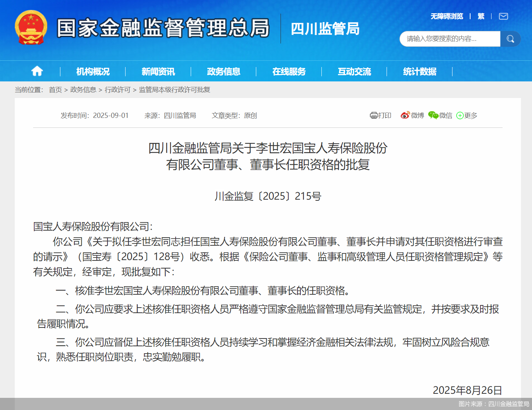
Task: Open the 新闻资讯 menu
Action: [158, 71]
